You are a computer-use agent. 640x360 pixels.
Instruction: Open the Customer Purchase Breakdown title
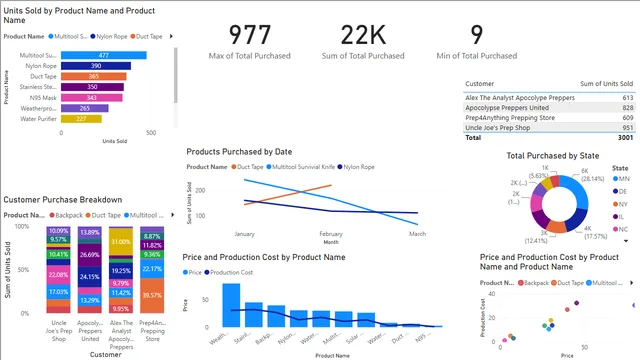click(63, 200)
